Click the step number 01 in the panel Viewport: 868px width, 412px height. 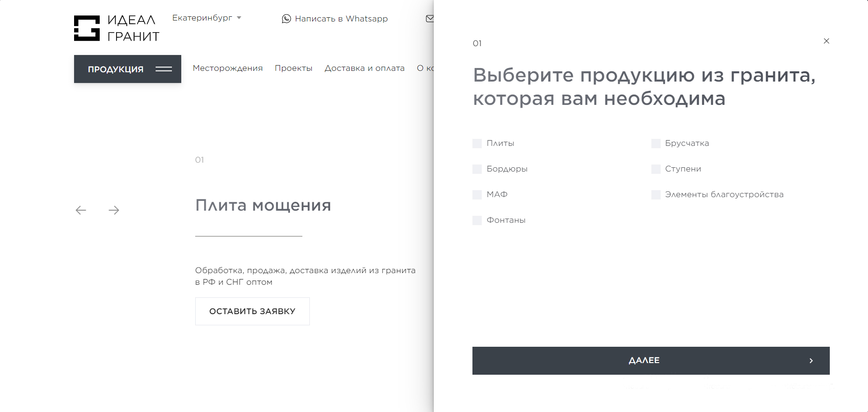[477, 43]
